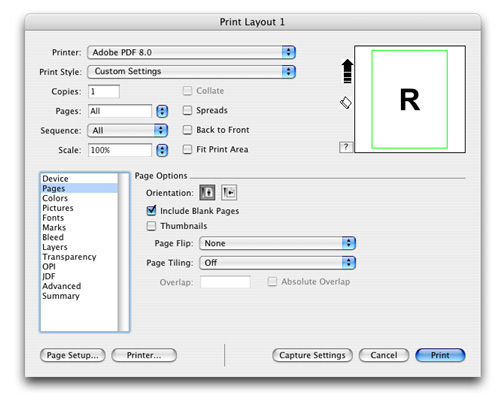Click the help question mark icon
The width and height of the screenshot is (503, 406).
346,147
